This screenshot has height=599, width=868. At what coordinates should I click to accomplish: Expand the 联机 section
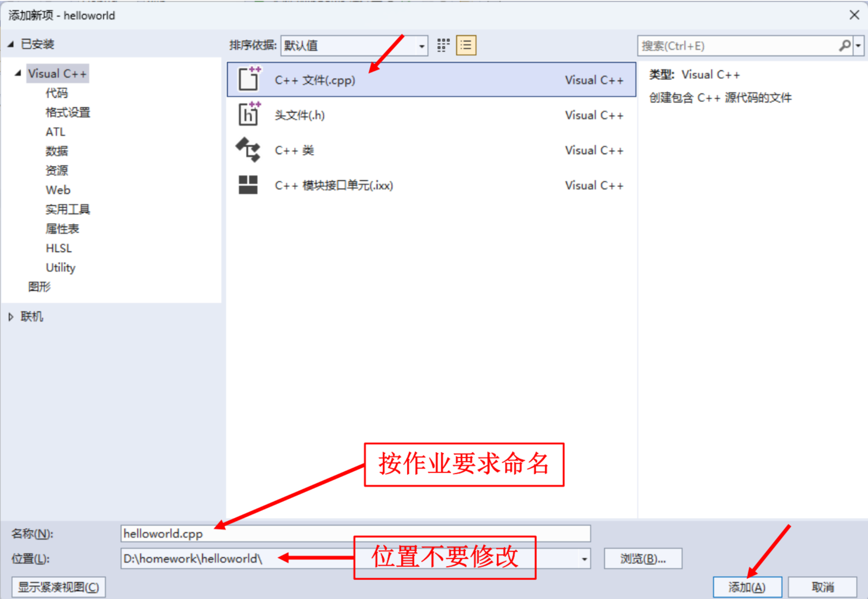pyautogui.click(x=11, y=317)
